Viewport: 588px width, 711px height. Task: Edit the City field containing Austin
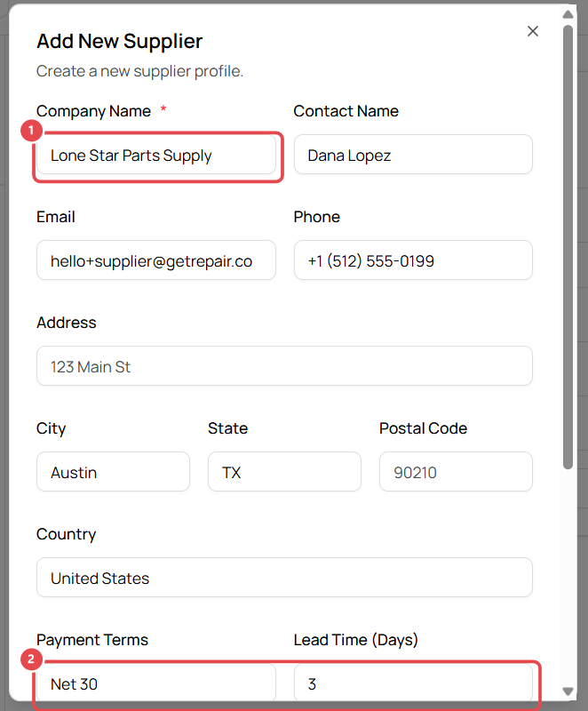pos(114,472)
